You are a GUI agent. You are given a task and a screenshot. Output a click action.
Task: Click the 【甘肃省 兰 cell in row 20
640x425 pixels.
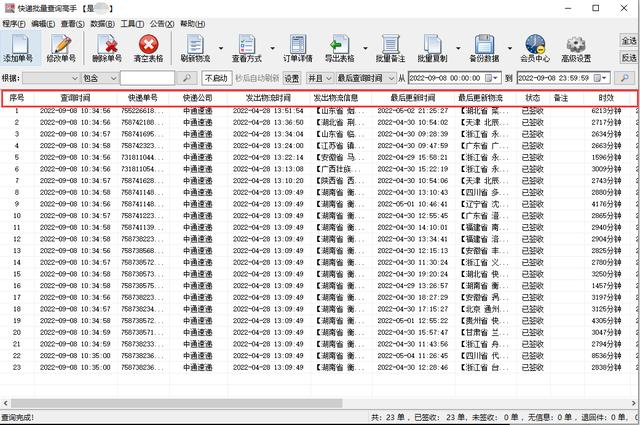484,332
